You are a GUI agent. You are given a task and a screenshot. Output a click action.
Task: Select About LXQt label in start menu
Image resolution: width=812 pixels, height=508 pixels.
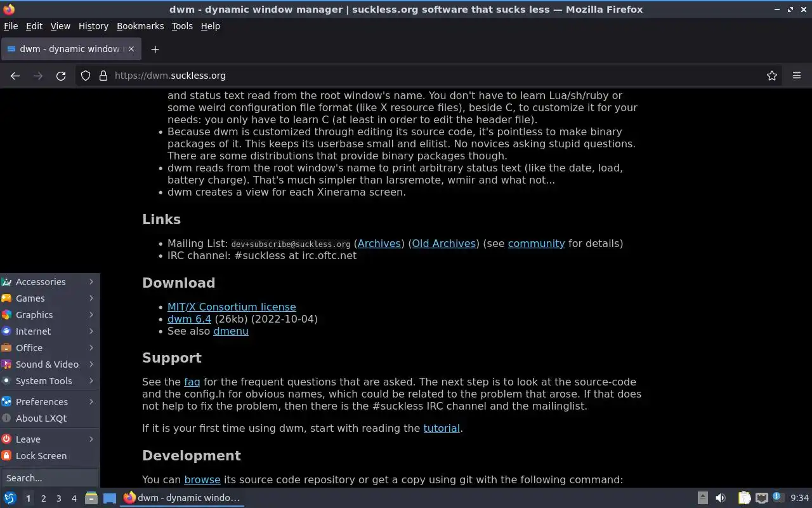click(41, 418)
